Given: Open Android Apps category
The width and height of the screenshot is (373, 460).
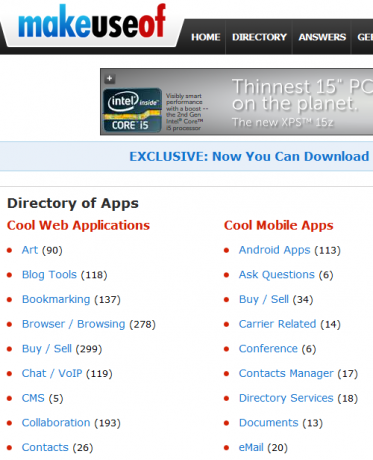Looking at the screenshot, I should 274,250.
